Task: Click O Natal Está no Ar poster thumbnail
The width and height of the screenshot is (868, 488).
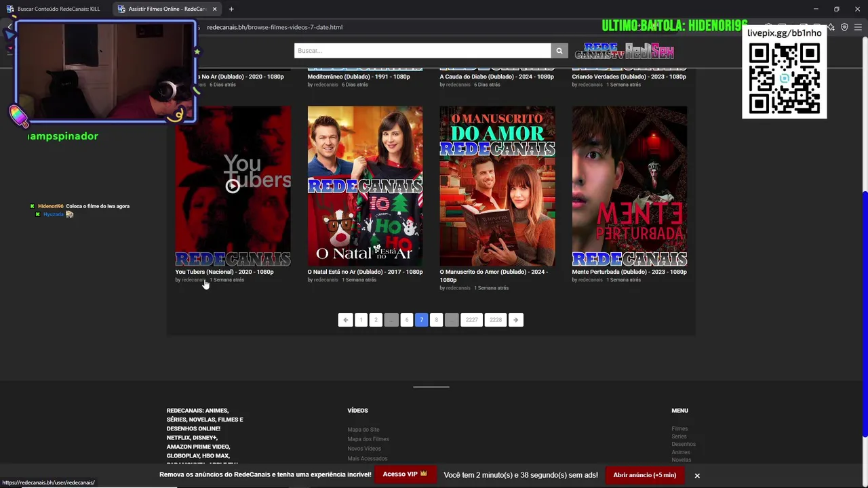Action: pos(365,186)
